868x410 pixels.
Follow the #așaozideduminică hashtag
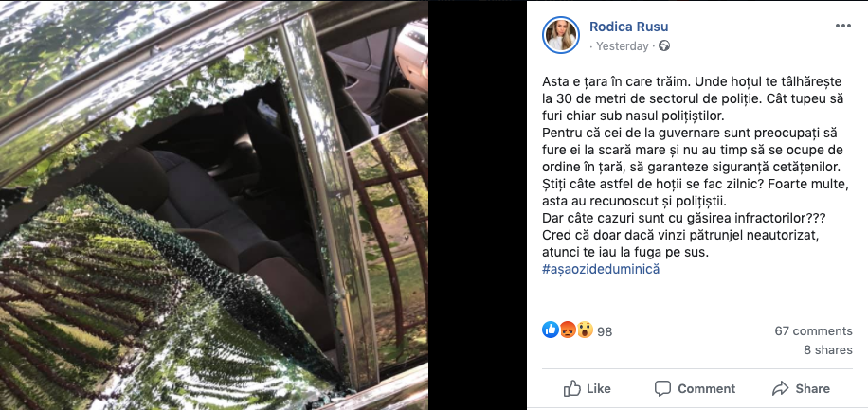coord(601,270)
